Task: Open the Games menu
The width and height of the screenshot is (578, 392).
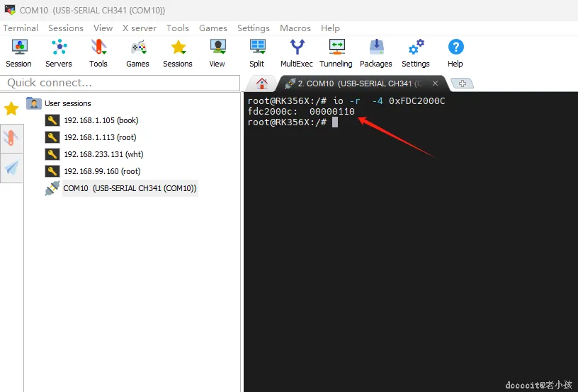Action: (x=213, y=28)
